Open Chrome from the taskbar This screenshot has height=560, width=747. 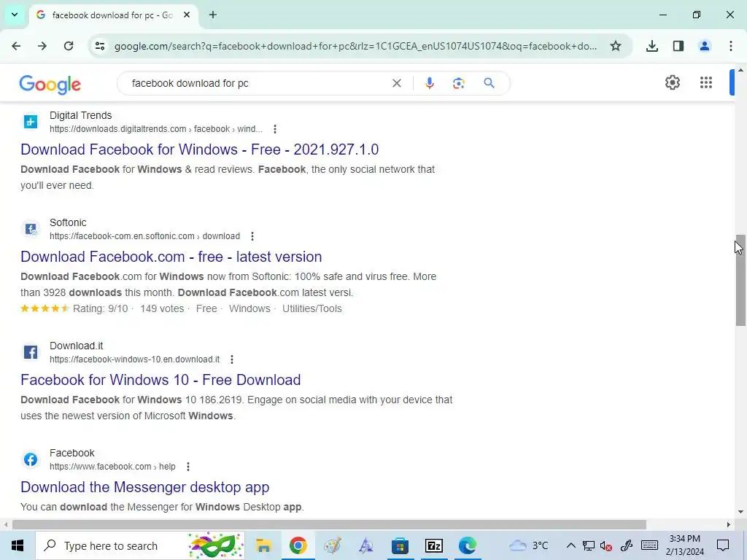pyautogui.click(x=298, y=545)
